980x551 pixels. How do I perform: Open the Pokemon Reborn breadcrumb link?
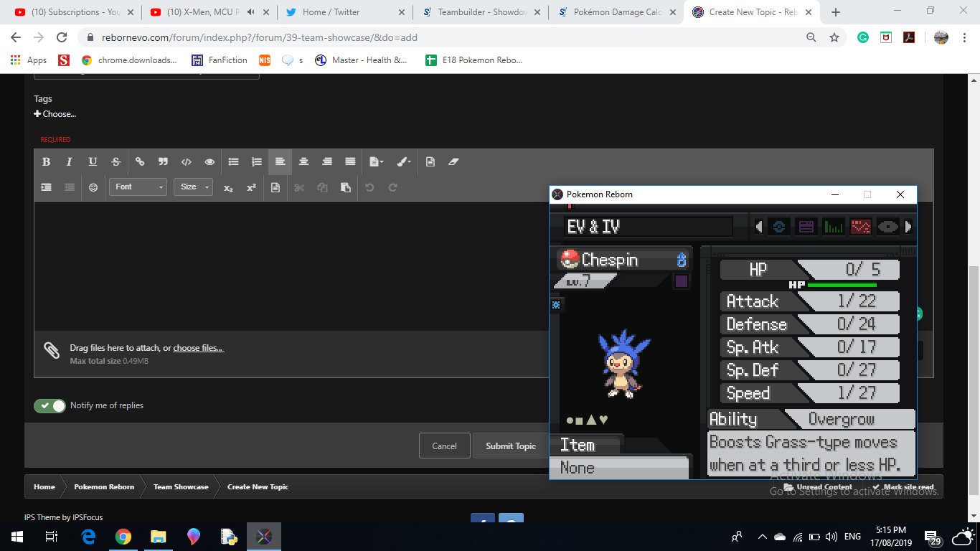click(x=104, y=486)
